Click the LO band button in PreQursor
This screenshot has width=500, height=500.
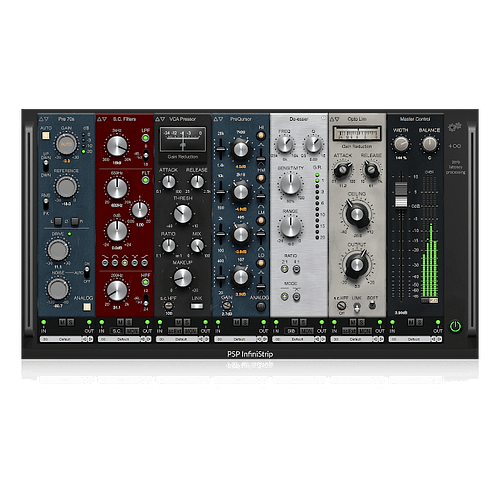point(261,263)
